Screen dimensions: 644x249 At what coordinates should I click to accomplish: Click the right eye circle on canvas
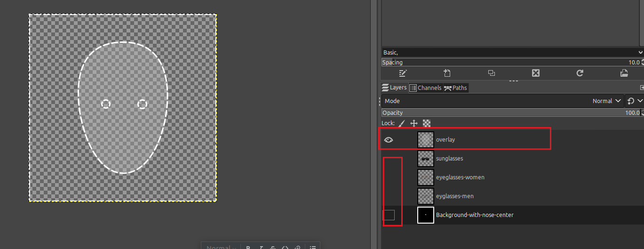[x=143, y=104]
